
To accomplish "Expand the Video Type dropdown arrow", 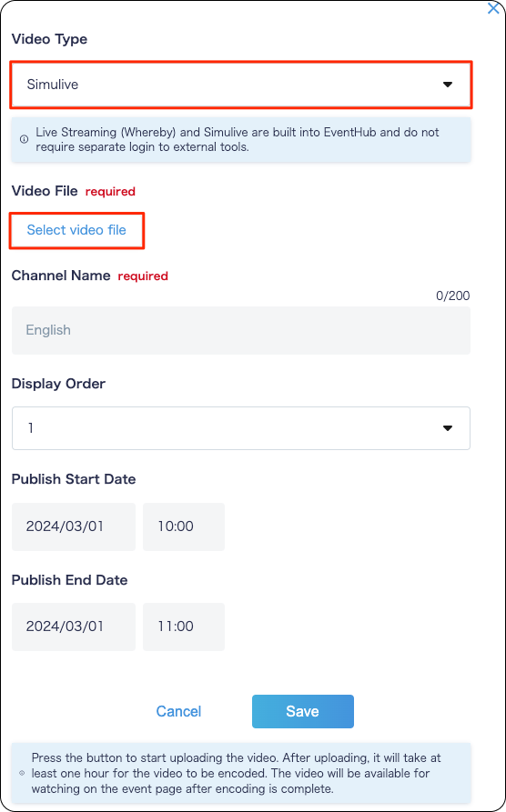I will point(448,85).
